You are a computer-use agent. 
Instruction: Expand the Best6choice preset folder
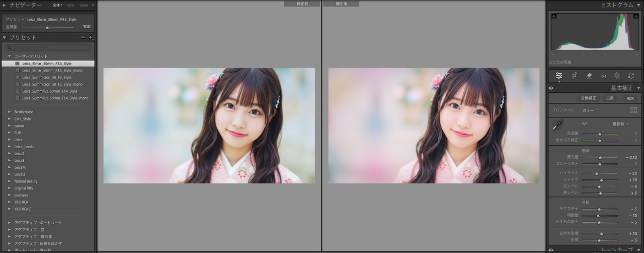pyautogui.click(x=10, y=112)
